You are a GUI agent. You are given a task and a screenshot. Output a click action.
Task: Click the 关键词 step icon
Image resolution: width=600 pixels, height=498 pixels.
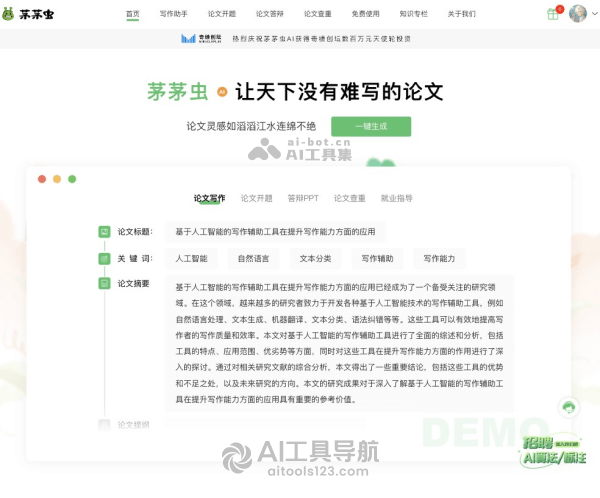(x=104, y=259)
